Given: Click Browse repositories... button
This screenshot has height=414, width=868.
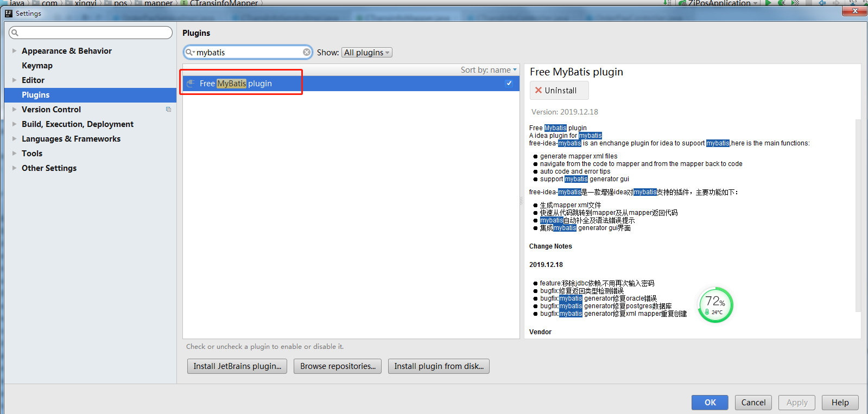Looking at the screenshot, I should [x=338, y=366].
